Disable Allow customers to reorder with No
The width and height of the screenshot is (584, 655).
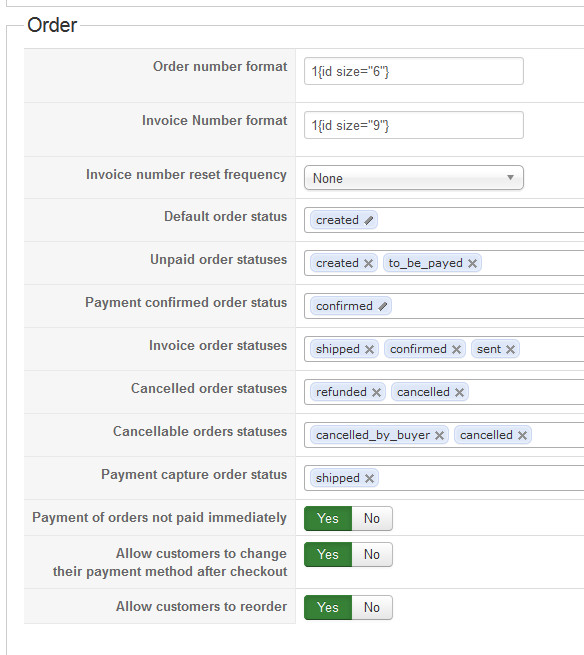[x=372, y=607]
